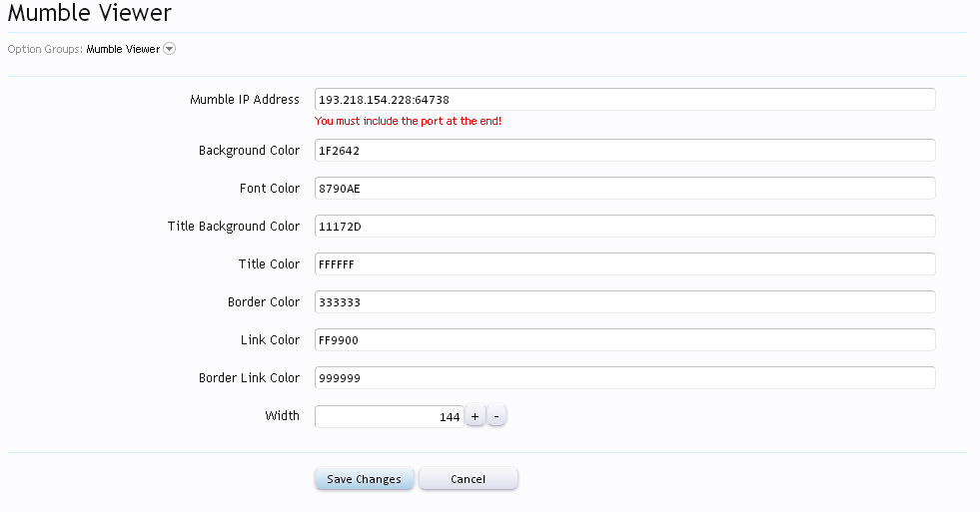The height and width of the screenshot is (512, 980).
Task: Cancel the option changes
Action: click(469, 479)
